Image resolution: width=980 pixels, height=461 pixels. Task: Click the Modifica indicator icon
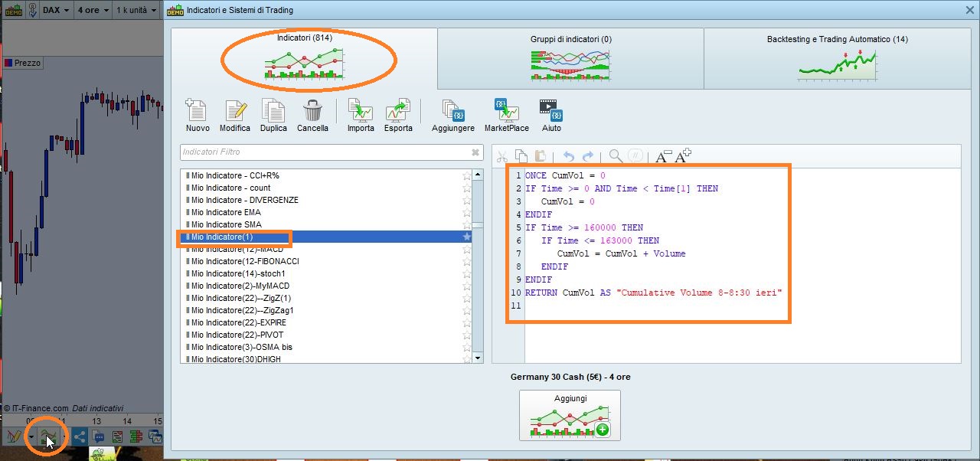235,110
